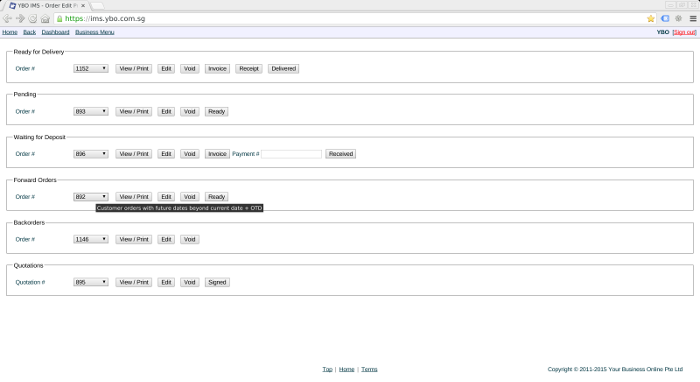Click View / Print in Waiting for Deposit

tap(133, 154)
